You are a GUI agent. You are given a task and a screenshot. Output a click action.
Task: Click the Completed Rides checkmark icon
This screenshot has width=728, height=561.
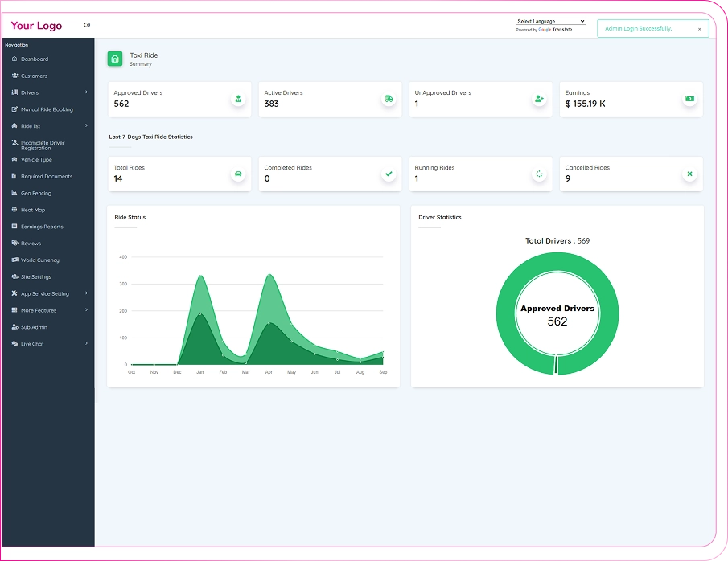389,174
